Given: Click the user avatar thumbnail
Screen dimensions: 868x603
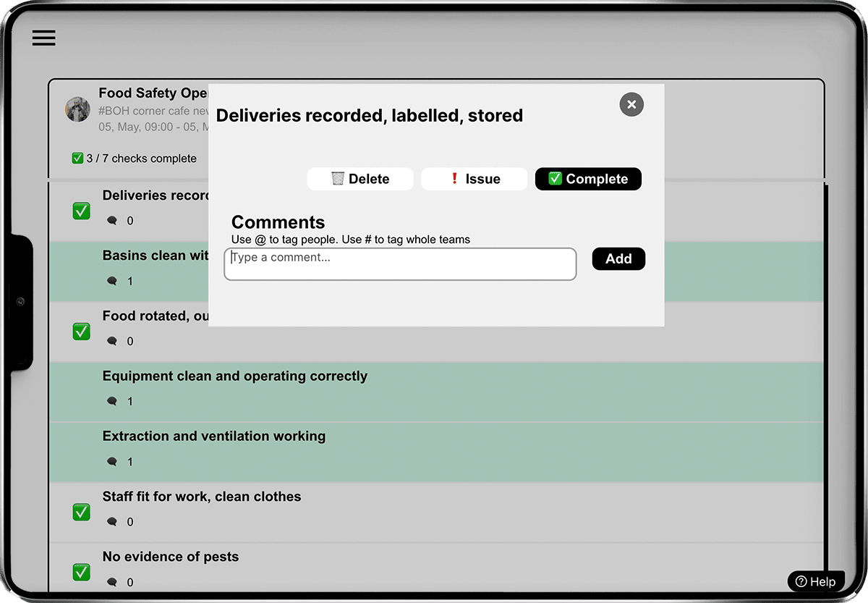Looking at the screenshot, I should (x=77, y=109).
